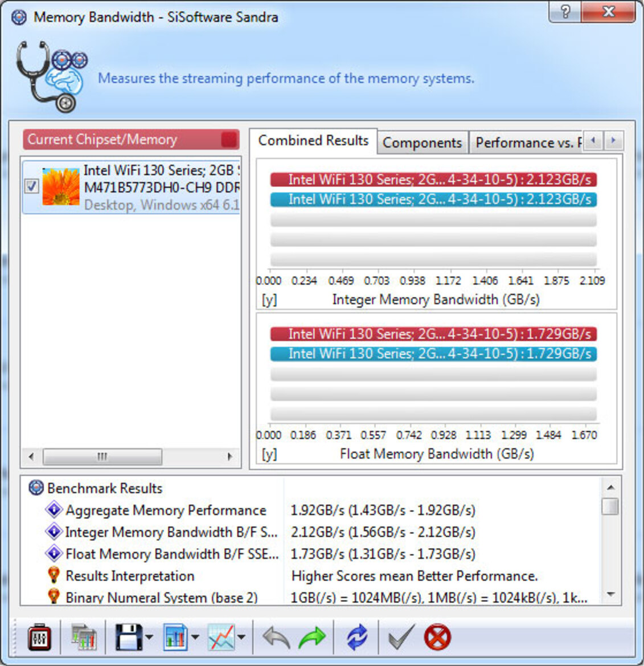Click the results list scroll down arrow
This screenshot has width=644, height=666.
point(611,594)
